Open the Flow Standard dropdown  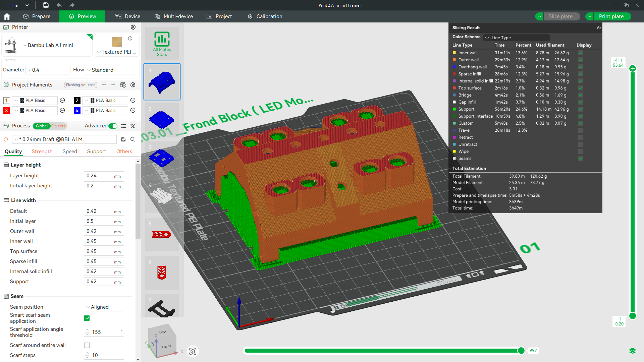point(110,70)
